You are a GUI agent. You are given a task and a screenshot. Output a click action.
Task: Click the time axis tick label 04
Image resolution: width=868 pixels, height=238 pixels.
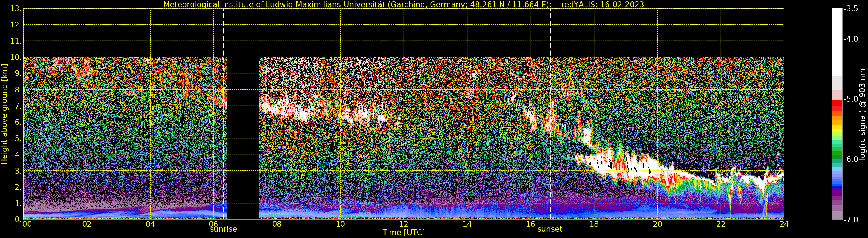[150, 224]
